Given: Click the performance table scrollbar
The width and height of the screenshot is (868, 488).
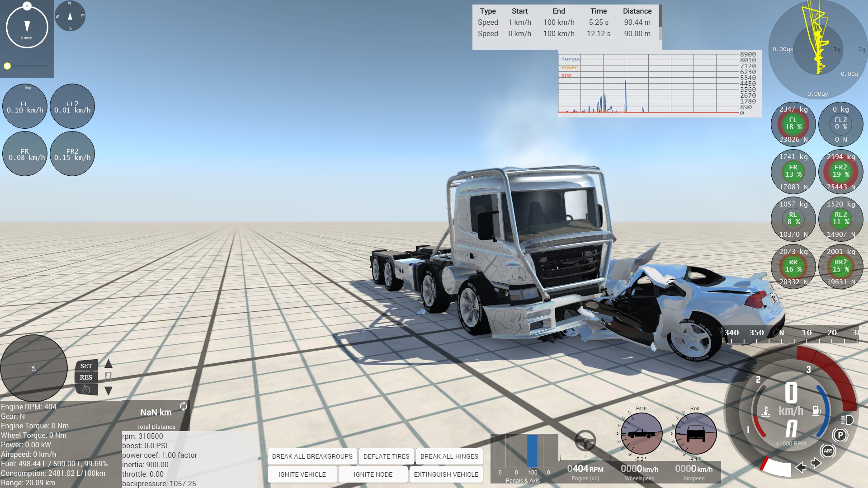Looking at the screenshot, I should 660,16.
